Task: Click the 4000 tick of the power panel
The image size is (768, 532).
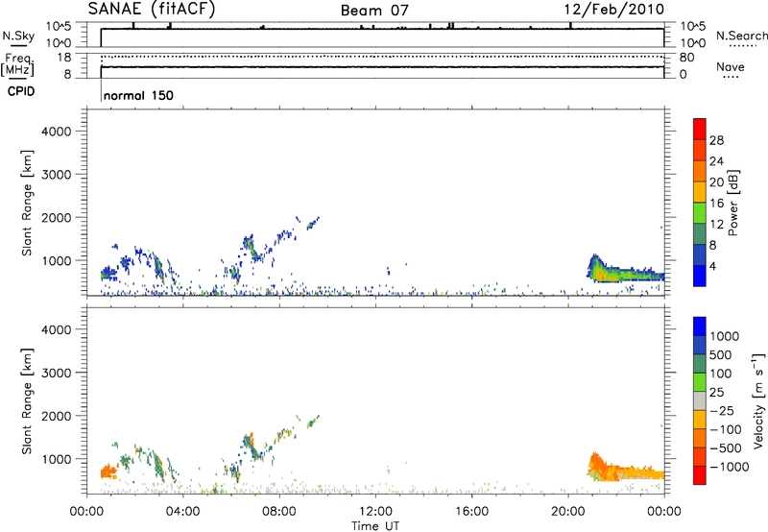Action: pyautogui.click(x=57, y=132)
